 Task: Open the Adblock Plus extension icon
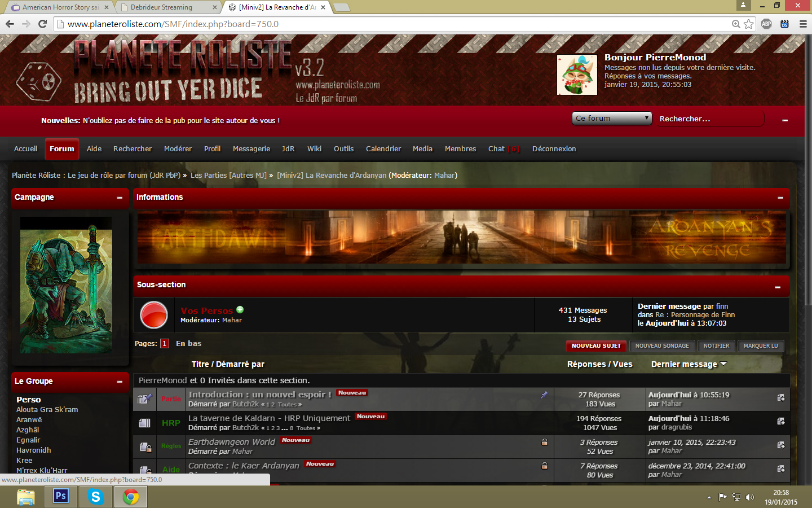766,24
